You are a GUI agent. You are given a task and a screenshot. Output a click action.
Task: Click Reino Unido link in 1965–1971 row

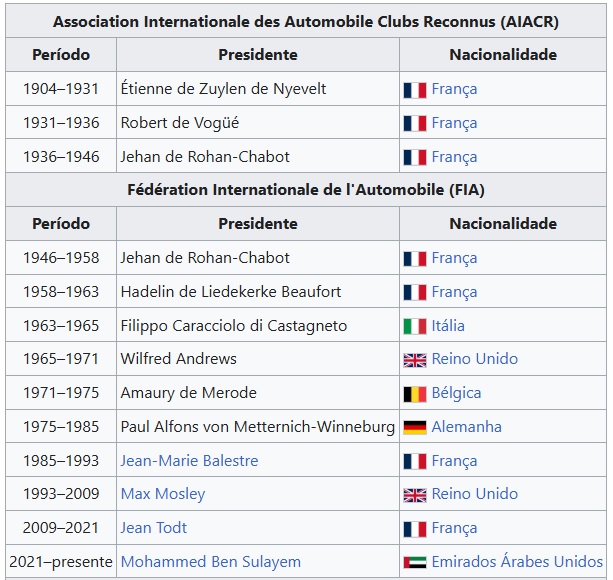[x=474, y=359]
